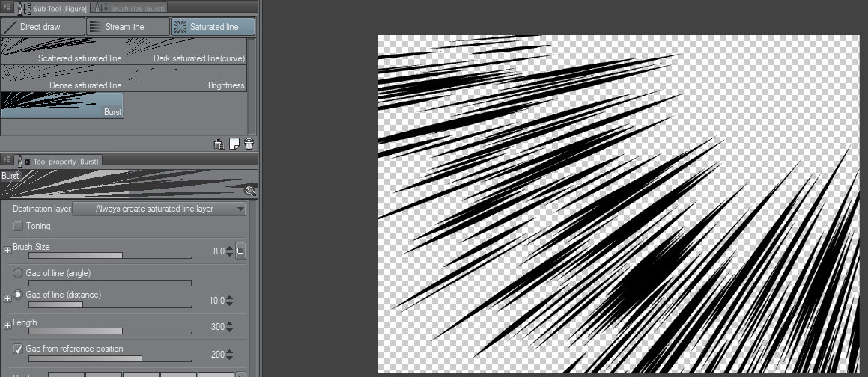This screenshot has width=868, height=377.
Task: Expand Gap of line (distance) options
Action: 7,299
